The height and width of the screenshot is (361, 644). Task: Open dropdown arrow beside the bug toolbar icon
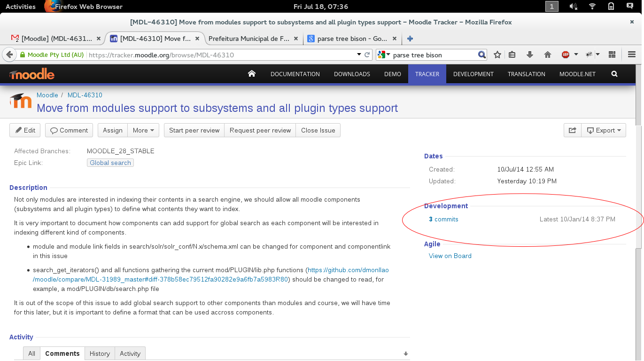tap(597, 55)
